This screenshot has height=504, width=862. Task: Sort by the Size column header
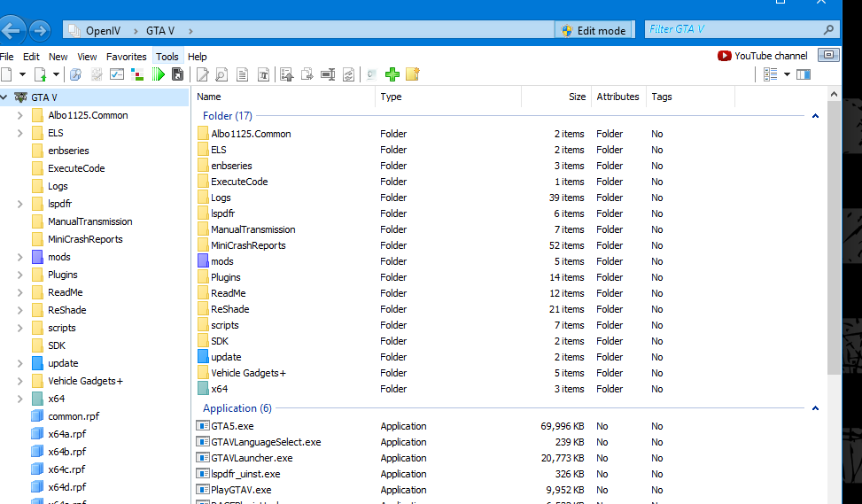point(556,97)
